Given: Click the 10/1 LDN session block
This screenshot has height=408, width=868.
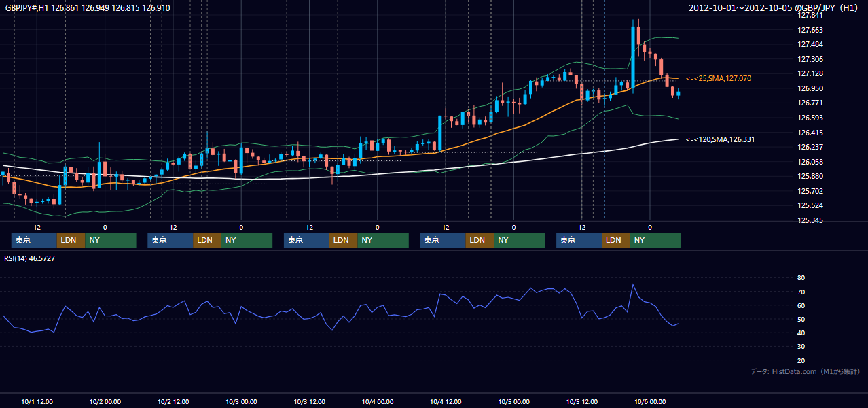Looking at the screenshot, I should [71, 240].
